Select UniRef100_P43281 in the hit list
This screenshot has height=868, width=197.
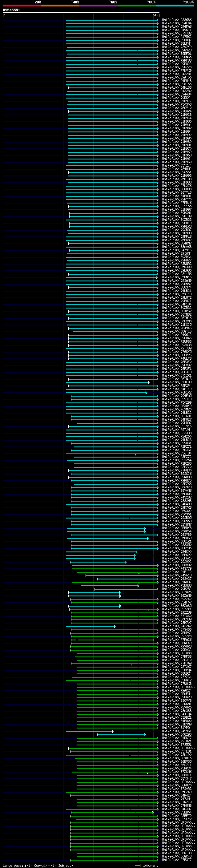[x=176, y=74]
